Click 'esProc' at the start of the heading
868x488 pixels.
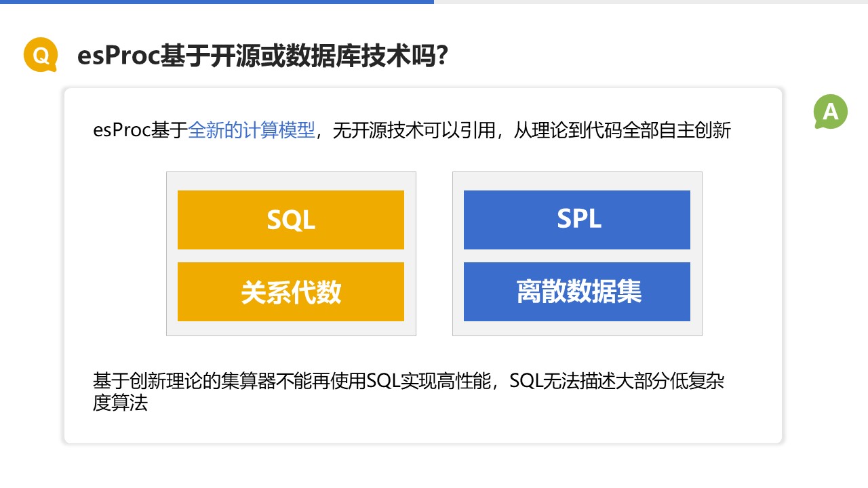118,56
